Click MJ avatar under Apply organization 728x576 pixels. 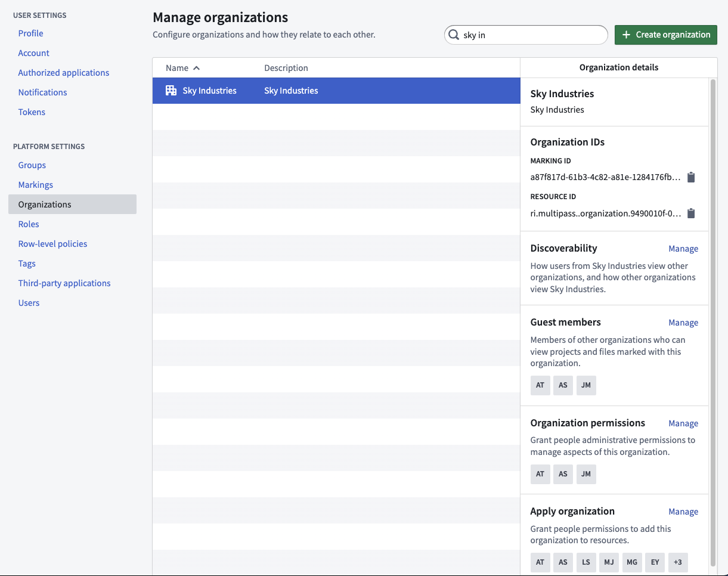coord(609,562)
